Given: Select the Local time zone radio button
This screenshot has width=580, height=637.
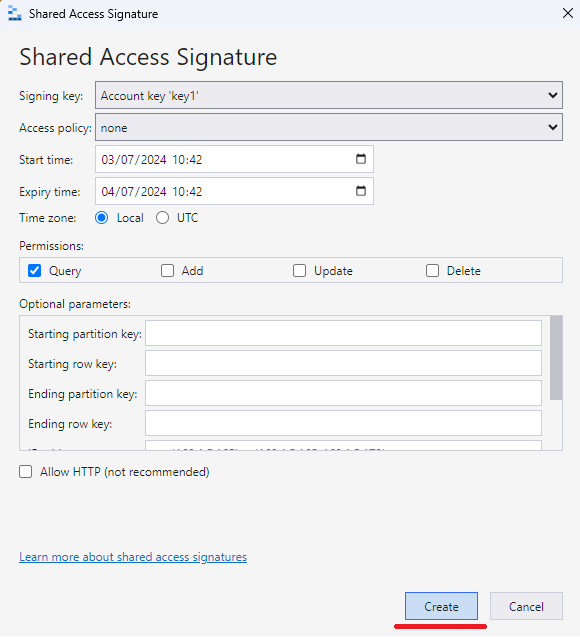Looking at the screenshot, I should pyautogui.click(x=102, y=218).
